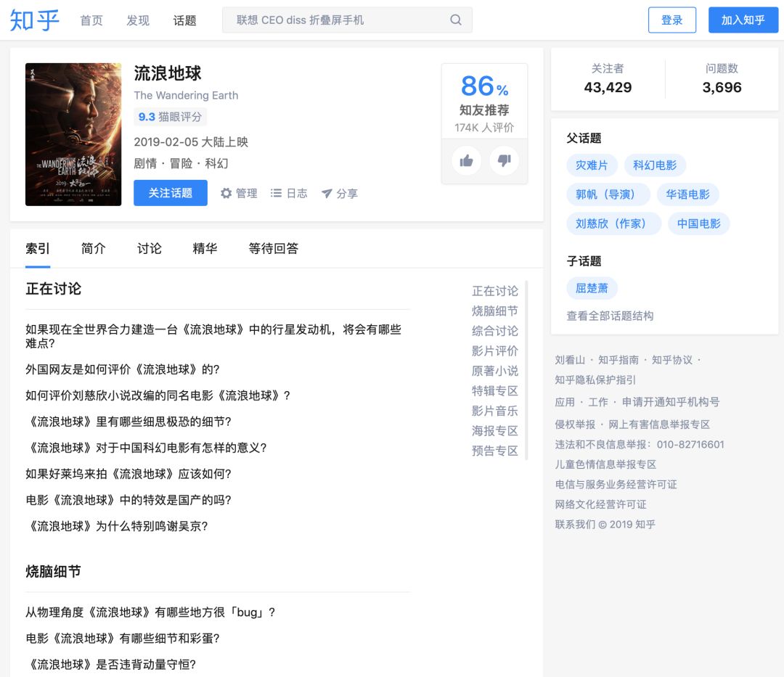Open question 对于中国科幻电影有怎样的意义

tap(146, 448)
